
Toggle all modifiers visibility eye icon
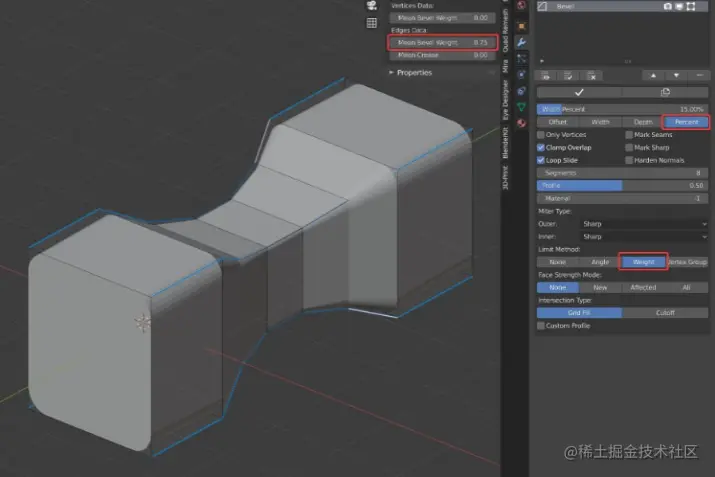point(546,76)
